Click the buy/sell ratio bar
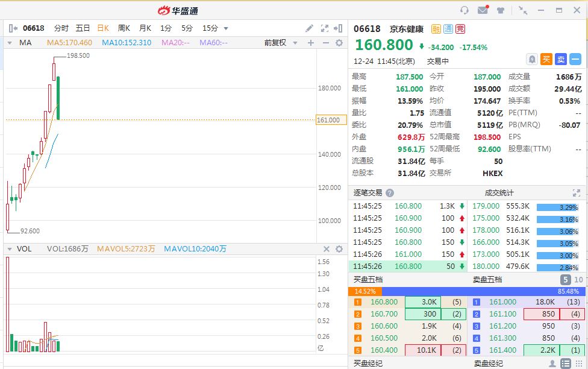The height and width of the screenshot is (369, 588). coord(468,291)
